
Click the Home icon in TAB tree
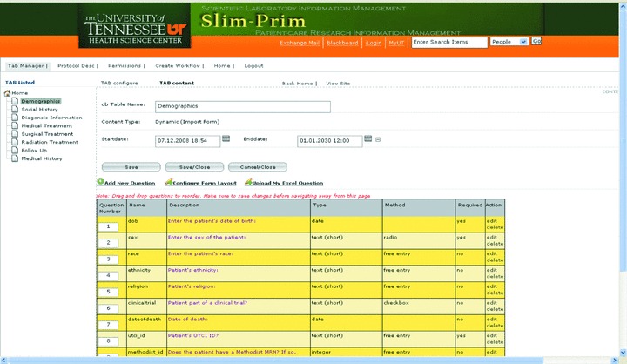pyautogui.click(x=8, y=92)
